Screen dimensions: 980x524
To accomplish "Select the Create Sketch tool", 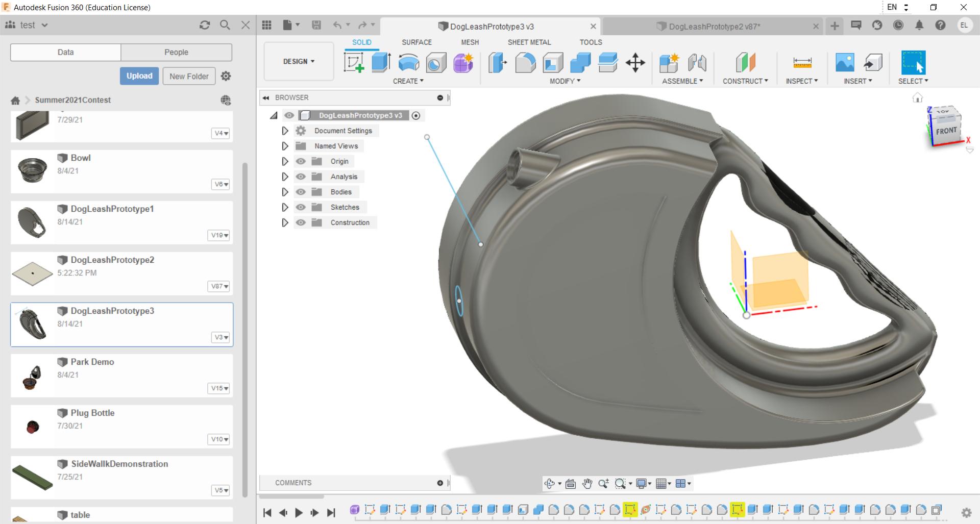I will [x=354, y=63].
